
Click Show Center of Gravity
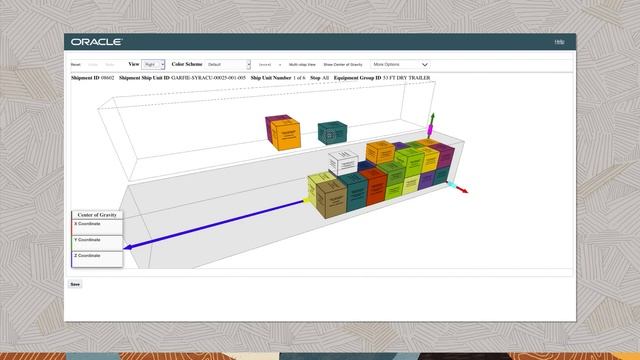[x=343, y=64]
